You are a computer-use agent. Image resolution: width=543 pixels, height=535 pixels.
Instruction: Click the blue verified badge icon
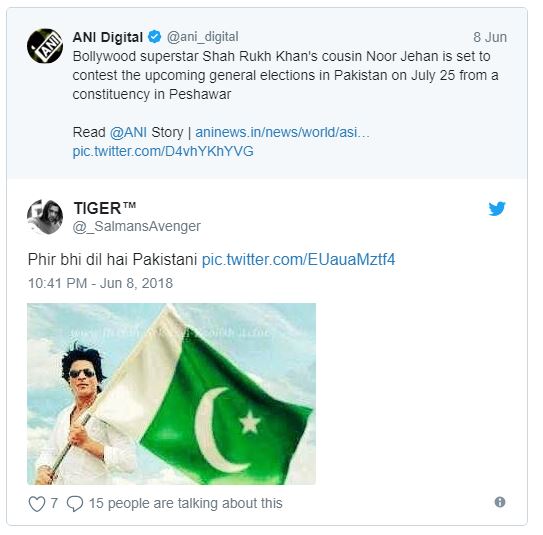pyautogui.click(x=154, y=37)
